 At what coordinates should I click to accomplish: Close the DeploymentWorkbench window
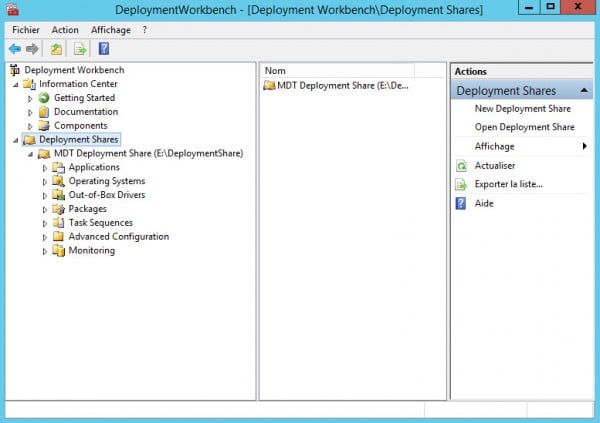pos(578,7)
